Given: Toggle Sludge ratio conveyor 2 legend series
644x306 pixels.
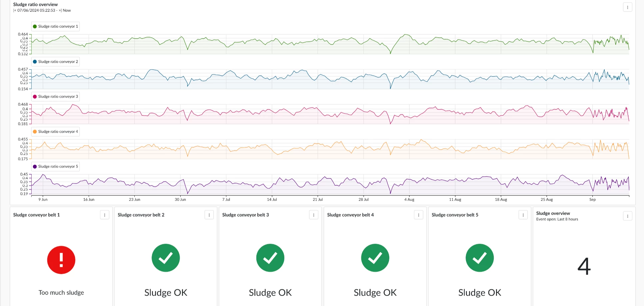Looking at the screenshot, I should click(x=56, y=62).
